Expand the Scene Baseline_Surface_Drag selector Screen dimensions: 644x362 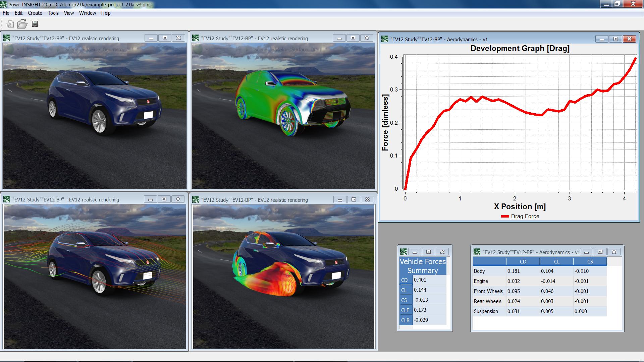287,50
